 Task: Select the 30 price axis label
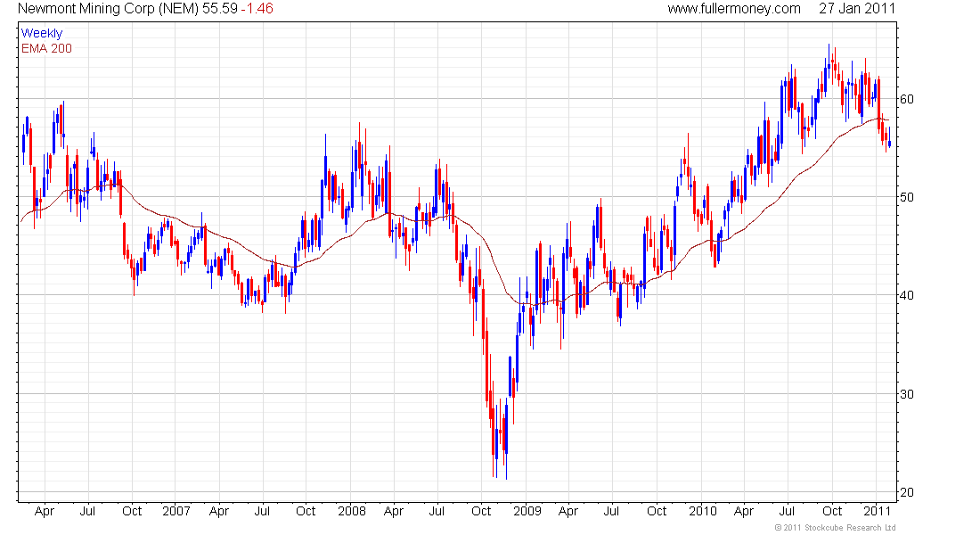click(x=906, y=394)
